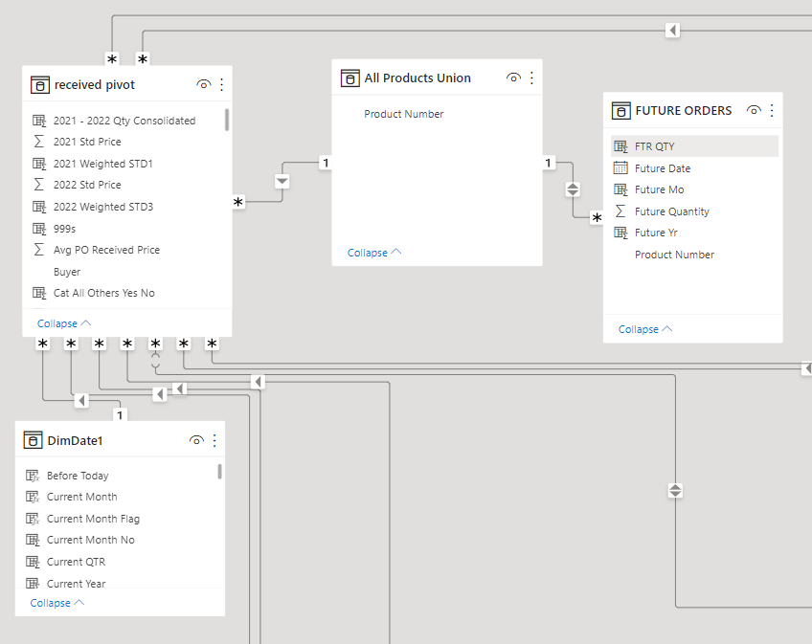Click scrollbar in the received pivot field list
Viewport: 812px width, 644px height.
point(226,120)
